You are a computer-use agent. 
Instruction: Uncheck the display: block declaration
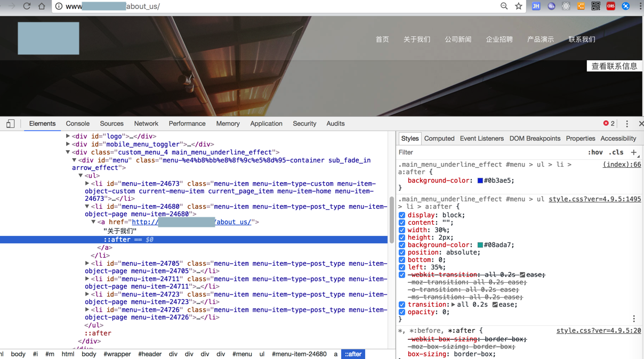tap(402, 215)
